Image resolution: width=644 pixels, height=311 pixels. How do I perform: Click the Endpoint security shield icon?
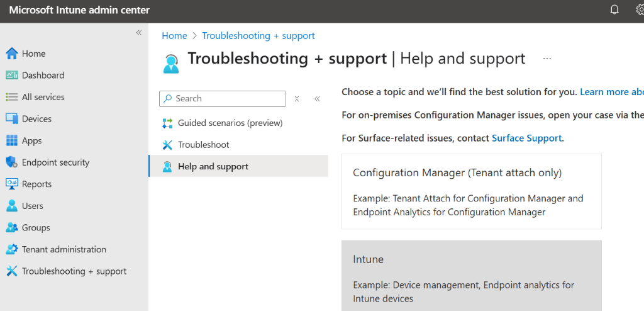tap(12, 162)
